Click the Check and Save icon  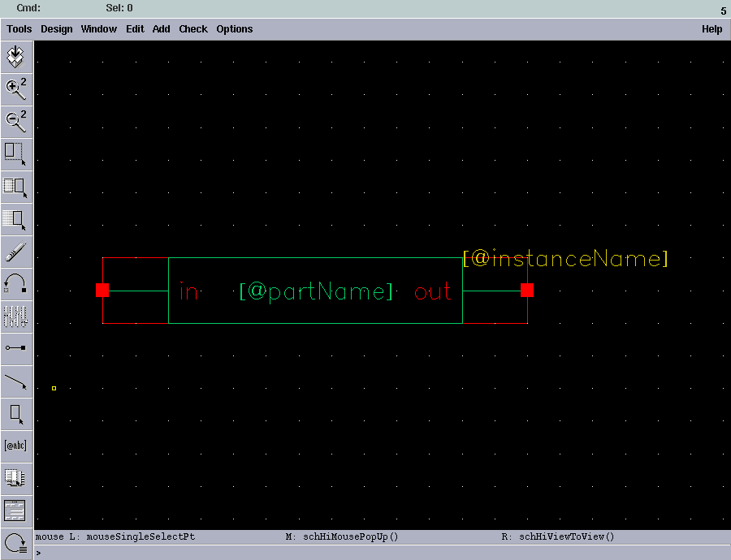click(16, 55)
